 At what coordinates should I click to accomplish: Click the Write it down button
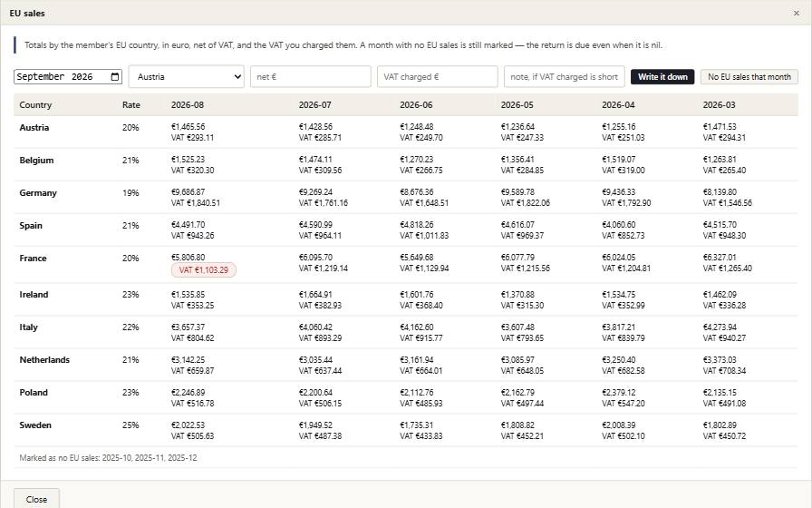[x=662, y=77]
